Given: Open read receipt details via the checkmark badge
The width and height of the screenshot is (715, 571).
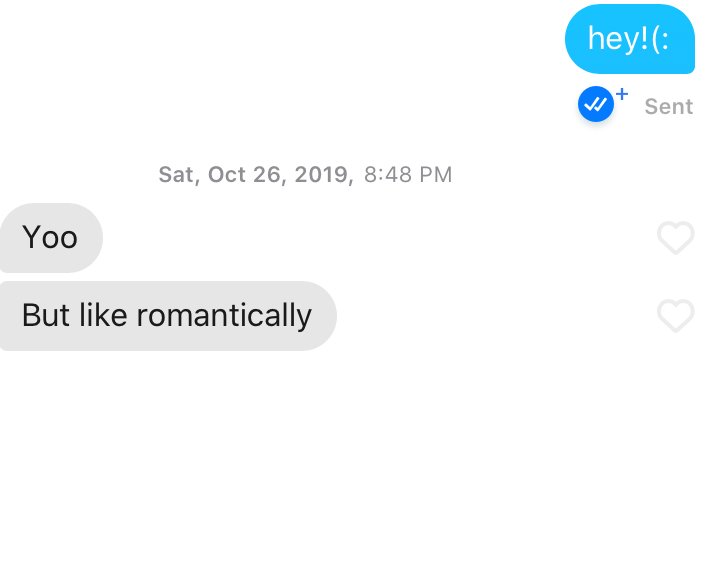Looking at the screenshot, I should tap(595, 104).
